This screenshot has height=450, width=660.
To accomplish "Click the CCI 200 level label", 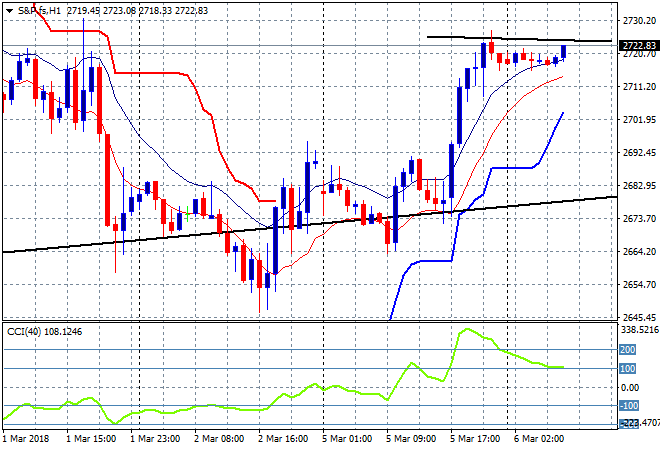I will pyautogui.click(x=627, y=350).
